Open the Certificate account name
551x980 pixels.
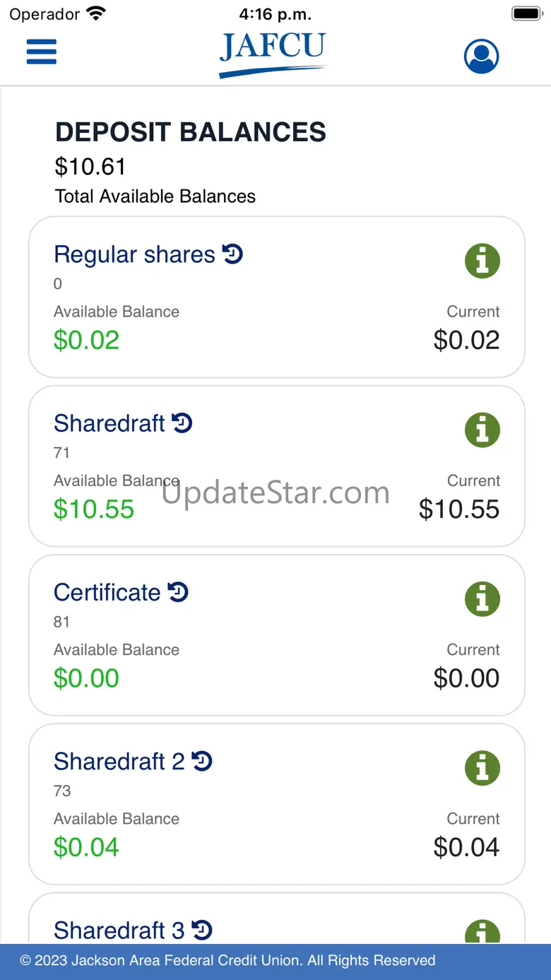pyautogui.click(x=107, y=592)
